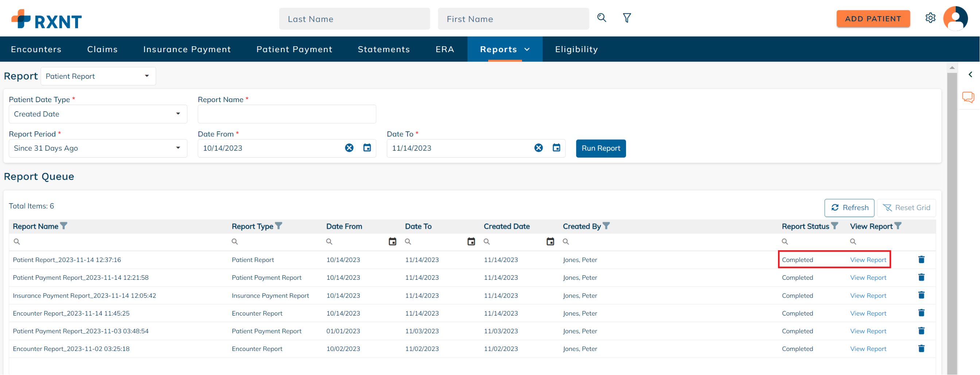
Task: Open the advanced filter funnel icon
Action: tap(627, 18)
